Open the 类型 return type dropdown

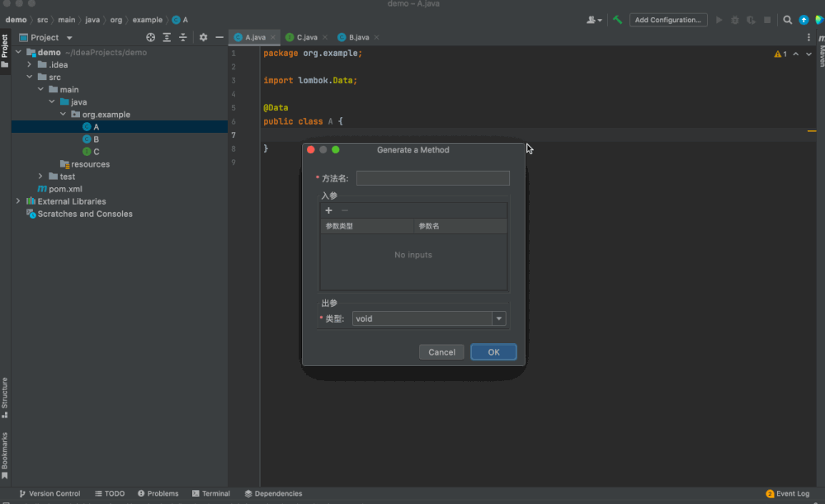click(x=498, y=318)
